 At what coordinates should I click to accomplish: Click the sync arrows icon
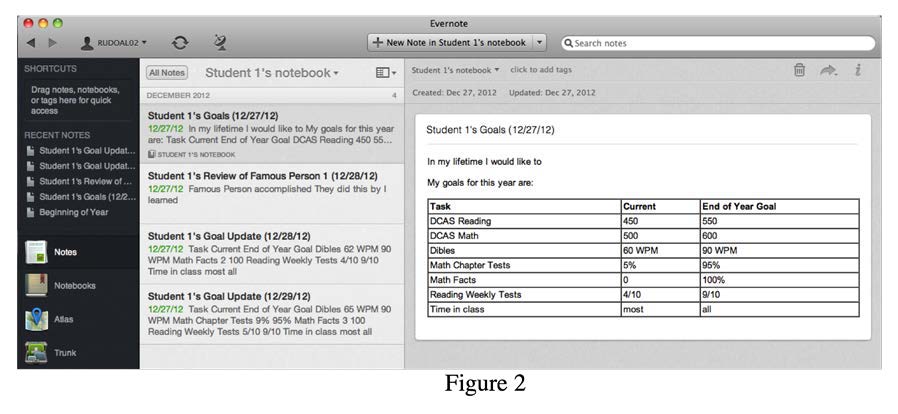(180, 42)
